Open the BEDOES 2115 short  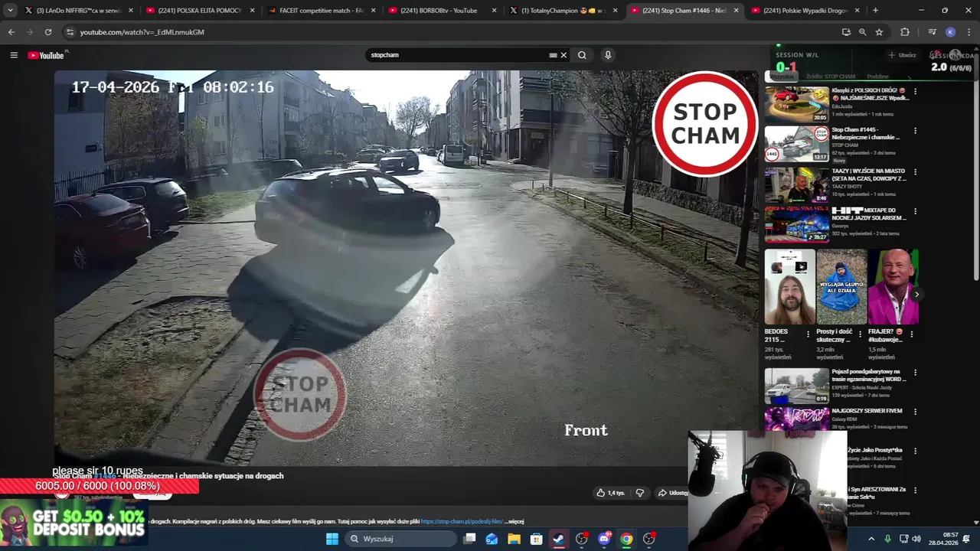click(789, 287)
